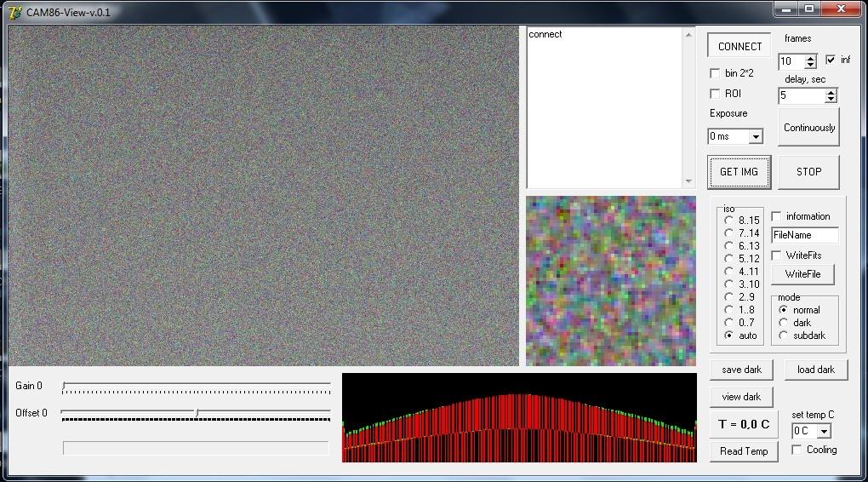Click the Read Temp button

(744, 451)
